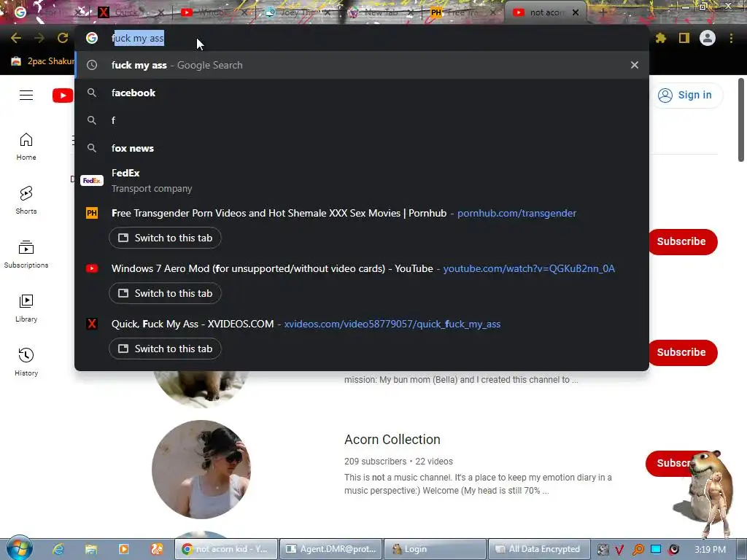Reload the page with the refresh icon
This screenshot has width=747, height=560.
(x=63, y=38)
